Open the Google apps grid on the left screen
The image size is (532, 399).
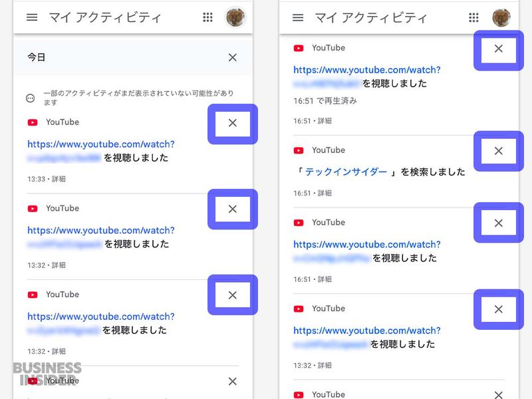[x=207, y=17]
